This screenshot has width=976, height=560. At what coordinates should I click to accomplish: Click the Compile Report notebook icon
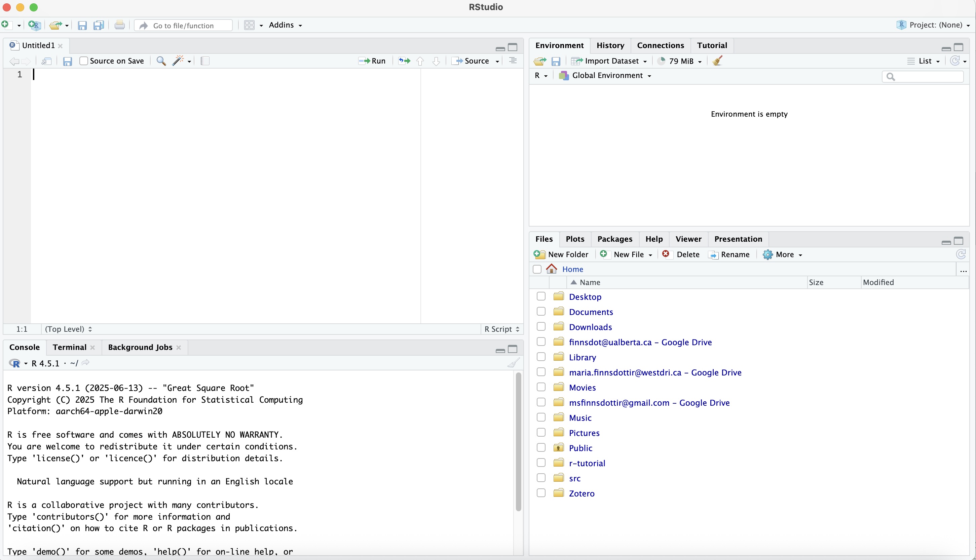point(205,61)
